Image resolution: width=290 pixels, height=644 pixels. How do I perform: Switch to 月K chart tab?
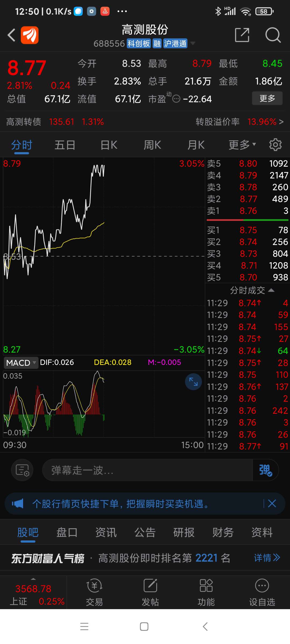pyautogui.click(x=196, y=145)
